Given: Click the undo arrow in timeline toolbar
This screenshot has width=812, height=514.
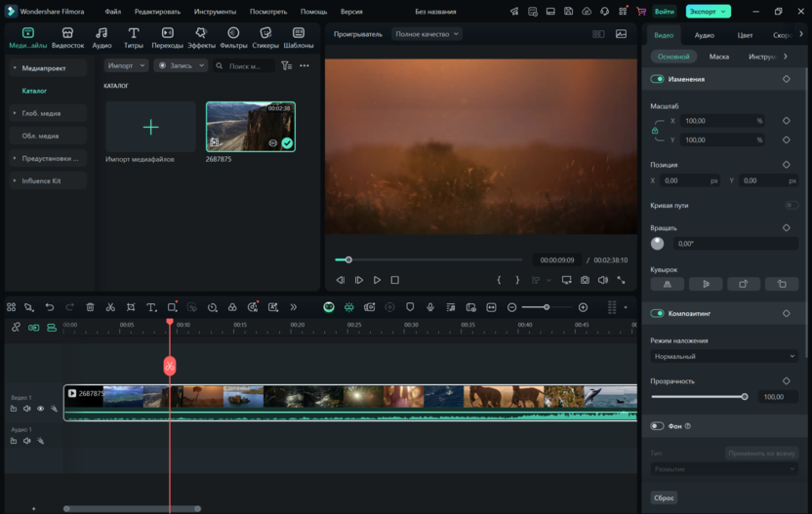Looking at the screenshot, I should click(x=50, y=307).
